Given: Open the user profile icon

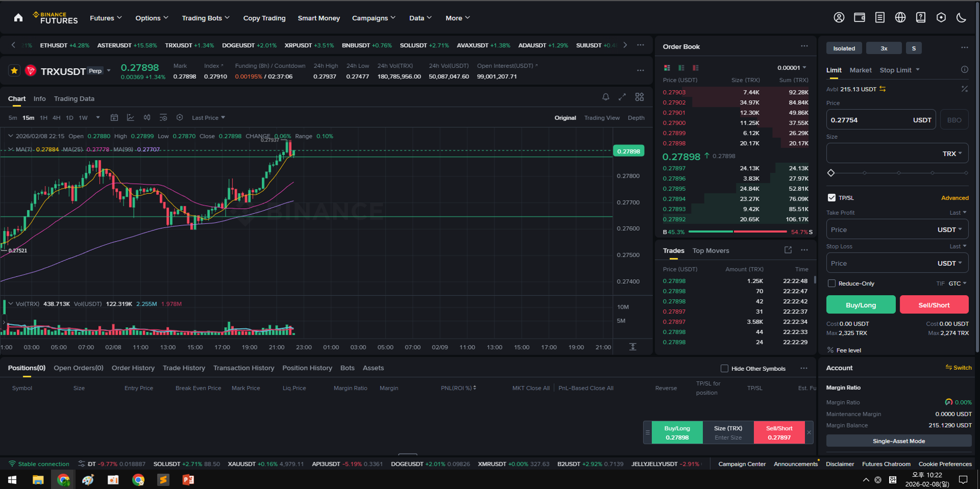Looking at the screenshot, I should click(839, 17).
